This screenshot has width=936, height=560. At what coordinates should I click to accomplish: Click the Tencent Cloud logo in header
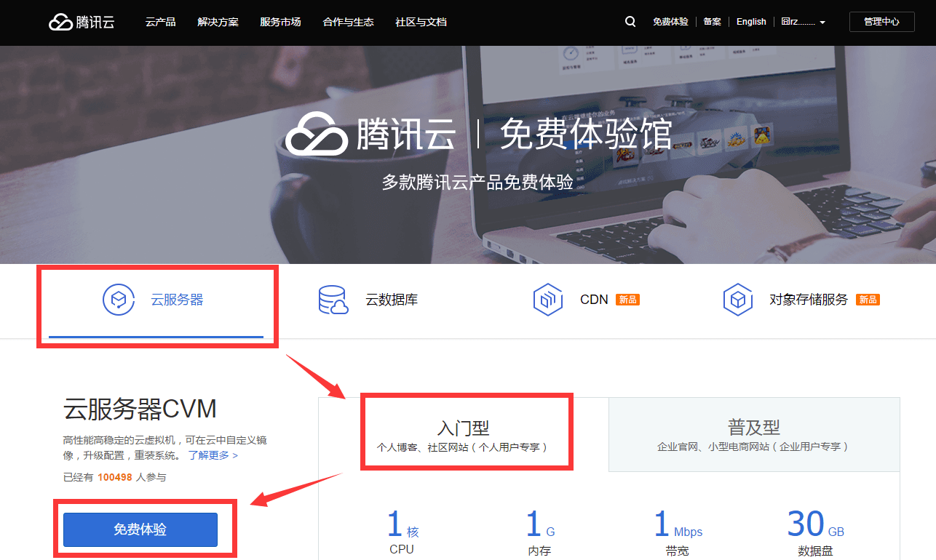82,22
